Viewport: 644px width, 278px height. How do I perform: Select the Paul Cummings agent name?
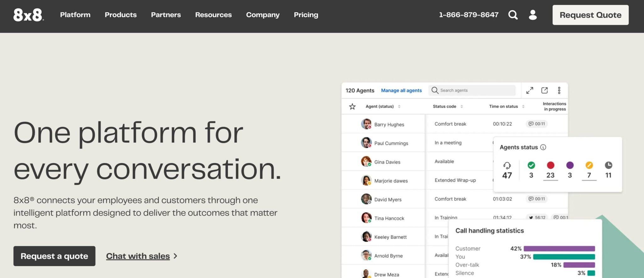click(391, 143)
